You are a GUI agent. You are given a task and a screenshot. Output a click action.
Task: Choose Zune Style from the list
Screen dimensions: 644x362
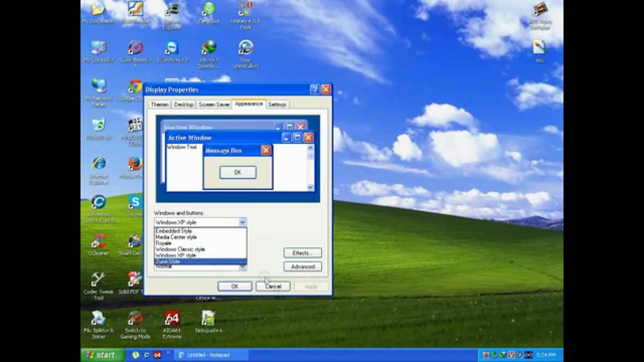[200, 261]
